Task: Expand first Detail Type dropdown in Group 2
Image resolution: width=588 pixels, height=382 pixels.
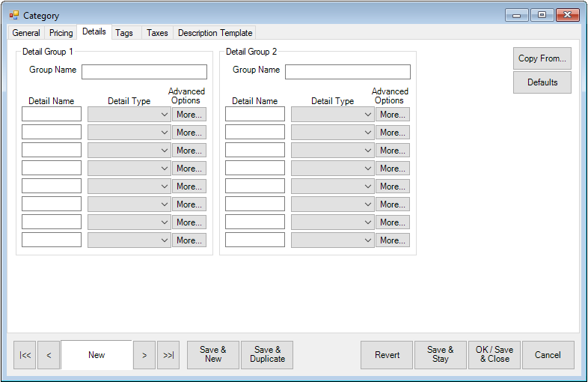Action: pyautogui.click(x=333, y=115)
